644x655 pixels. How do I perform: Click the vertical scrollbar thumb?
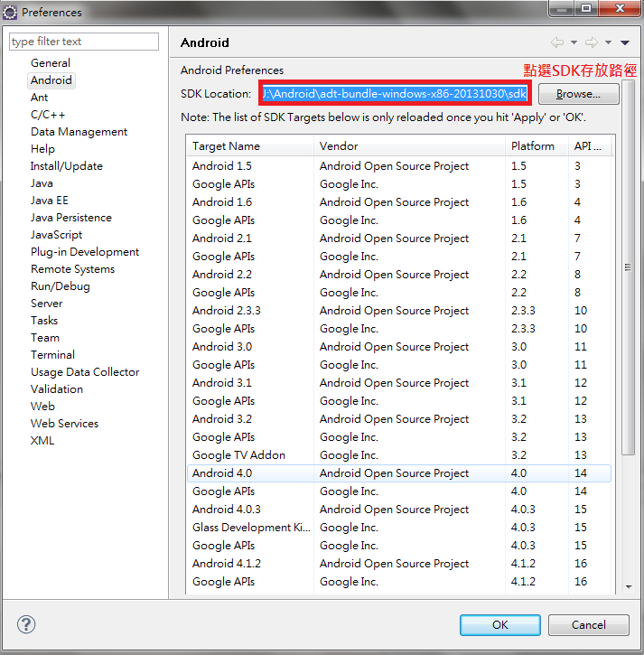(x=628, y=267)
